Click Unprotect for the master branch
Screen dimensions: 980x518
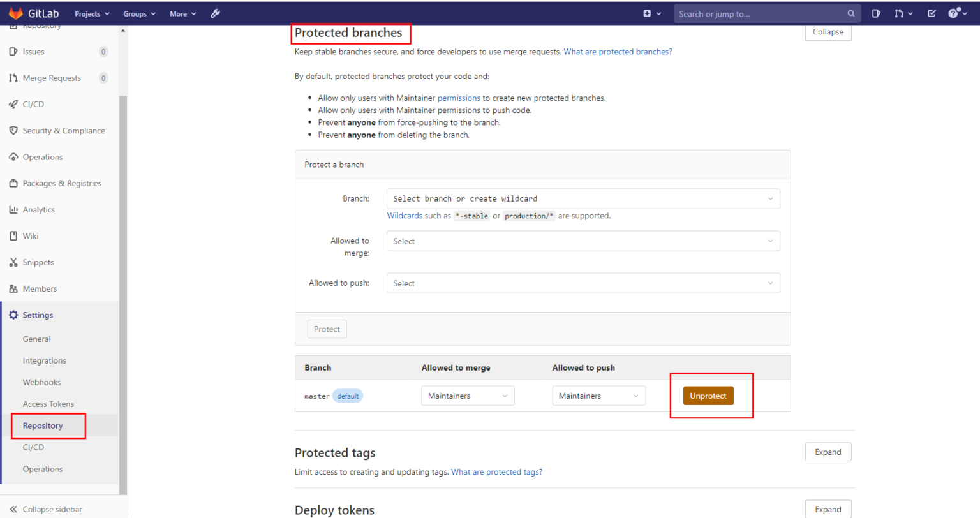pos(708,396)
